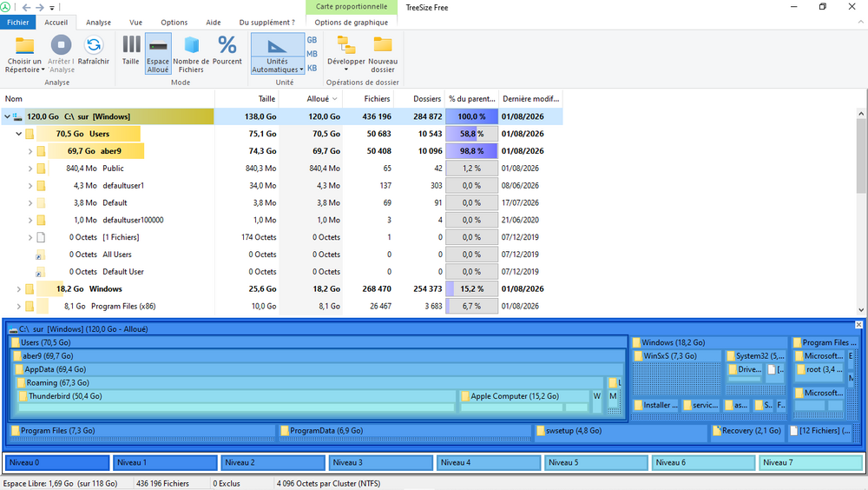Open the Développer expand dropdown
The image size is (868, 490).
(x=346, y=53)
